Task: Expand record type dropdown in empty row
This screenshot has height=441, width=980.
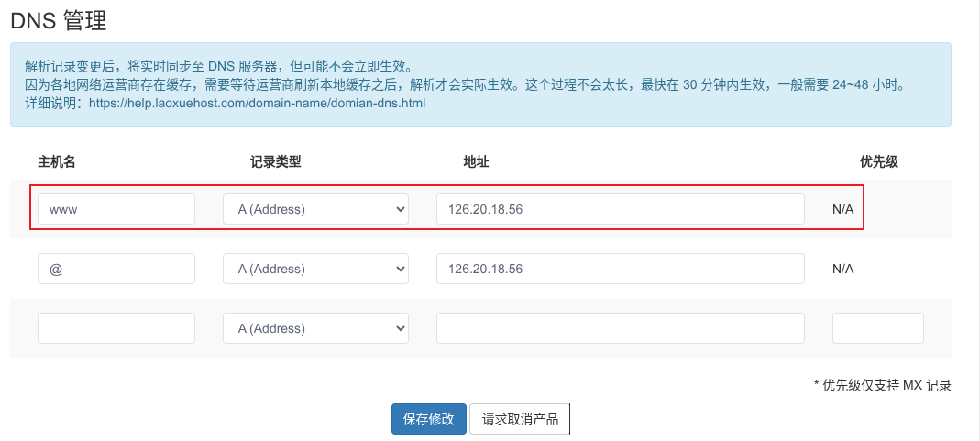Action: click(x=315, y=328)
